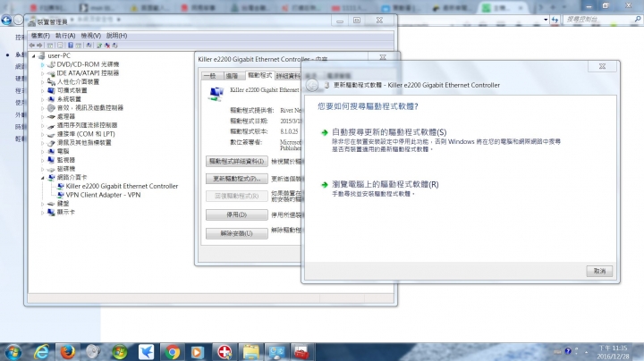Expand the 鍵盤 category
This screenshot has height=361, width=644.
tap(42, 204)
